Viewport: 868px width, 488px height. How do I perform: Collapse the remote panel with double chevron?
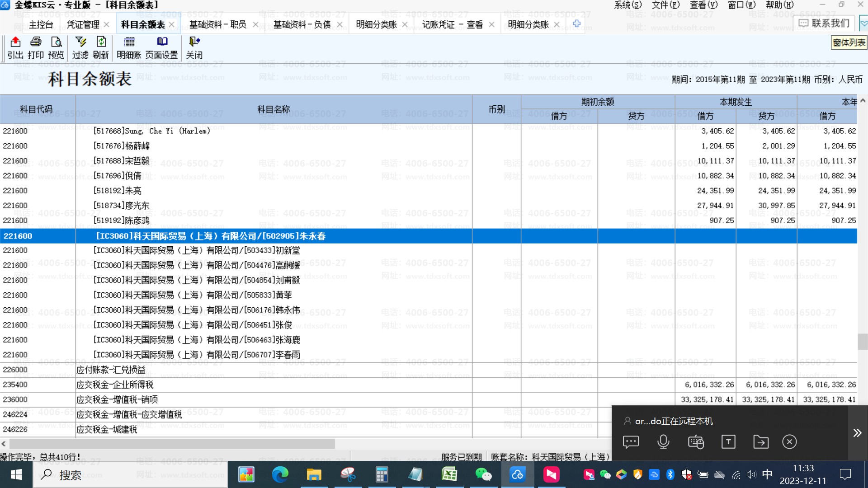[857, 433]
